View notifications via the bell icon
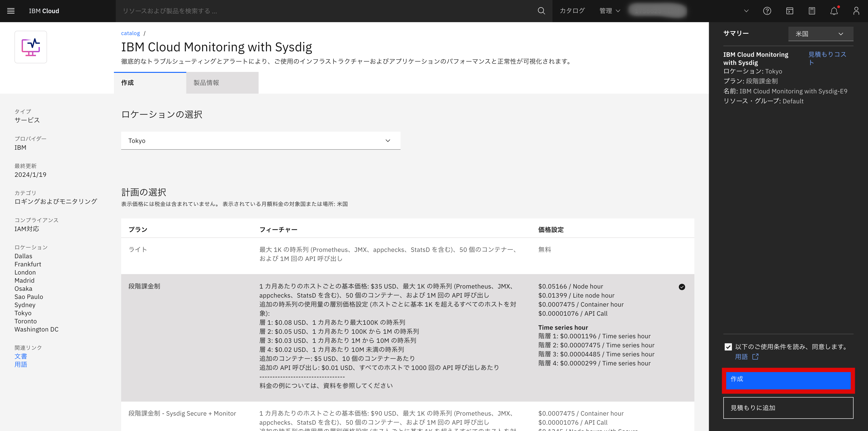868x431 pixels. [x=834, y=11]
